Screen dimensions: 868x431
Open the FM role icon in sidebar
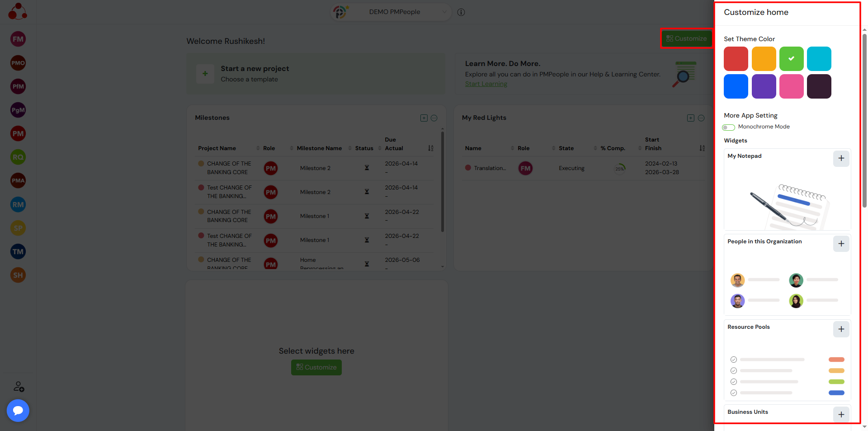tap(18, 39)
